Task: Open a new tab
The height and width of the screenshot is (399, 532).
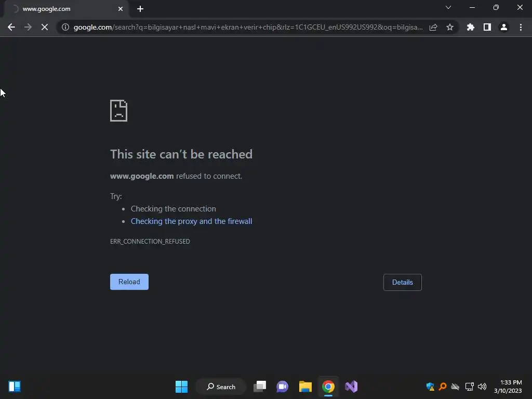Action: click(140, 9)
